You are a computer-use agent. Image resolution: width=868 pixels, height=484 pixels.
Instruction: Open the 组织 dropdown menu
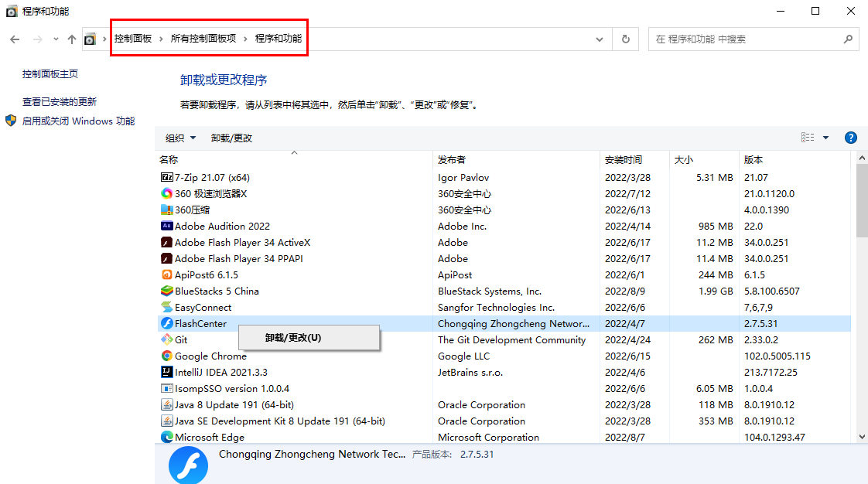180,138
